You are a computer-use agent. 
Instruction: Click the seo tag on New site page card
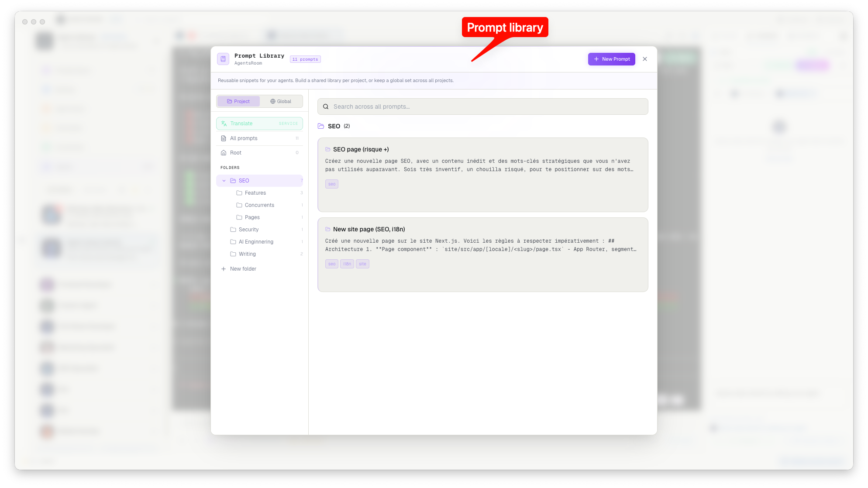(332, 264)
